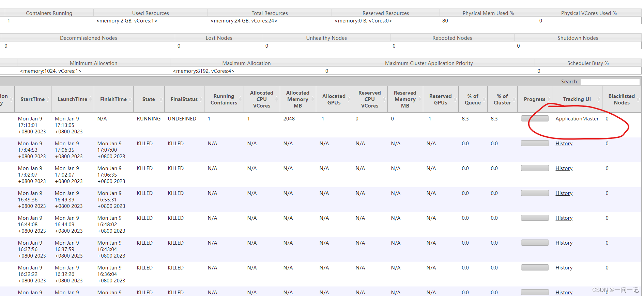Select the 2048 allocated memory value
Image resolution: width=644 pixels, height=296 pixels.
289,119
